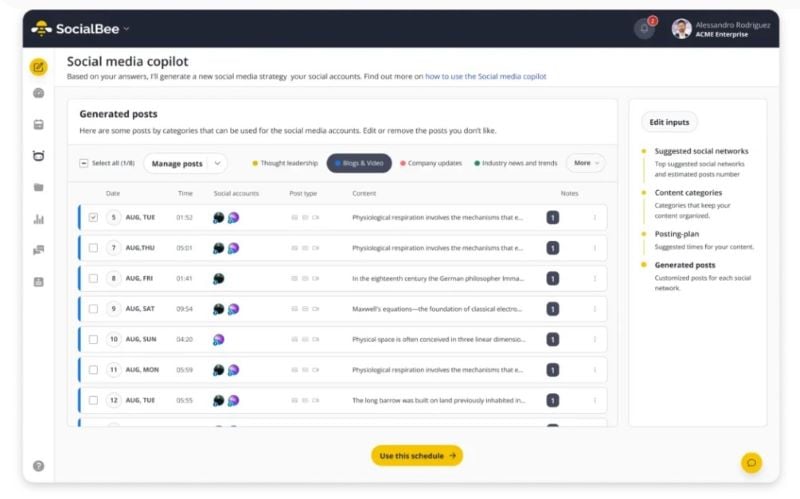Check the 8 Aug, Fri post checkbox

(x=93, y=278)
